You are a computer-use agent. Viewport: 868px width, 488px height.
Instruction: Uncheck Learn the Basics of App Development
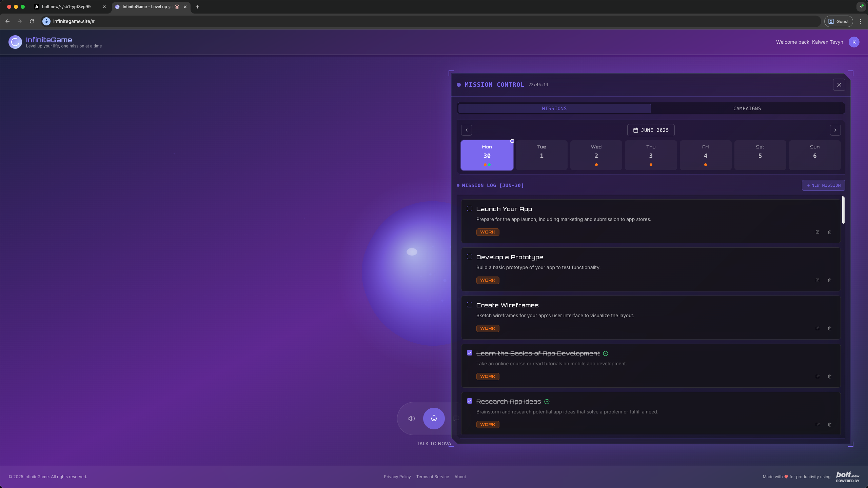[470, 353]
